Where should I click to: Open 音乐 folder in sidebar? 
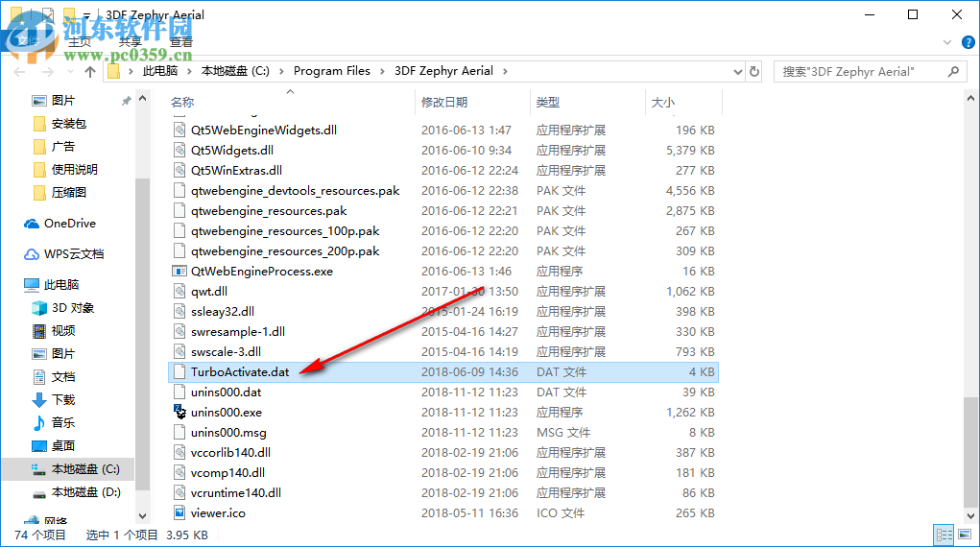(x=54, y=422)
